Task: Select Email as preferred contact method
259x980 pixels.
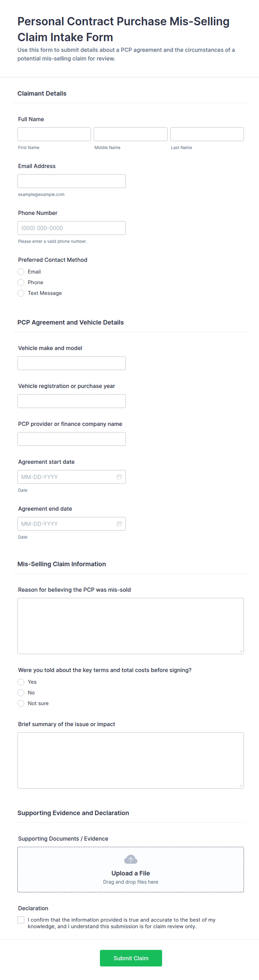Action: click(21, 272)
